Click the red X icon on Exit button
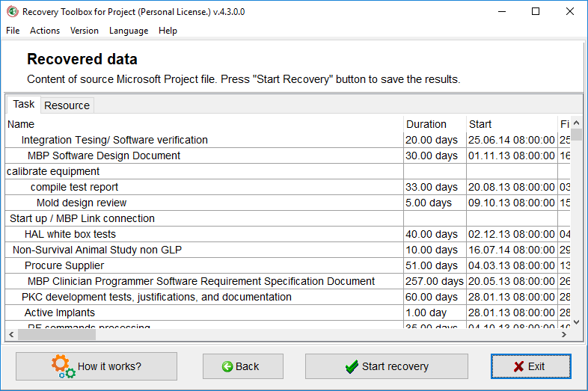This screenshot has width=588, height=391. pyautogui.click(x=518, y=366)
